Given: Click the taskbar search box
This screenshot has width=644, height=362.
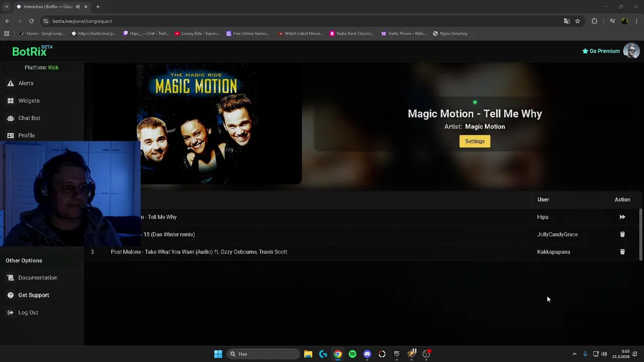Looking at the screenshot, I should point(263,354).
